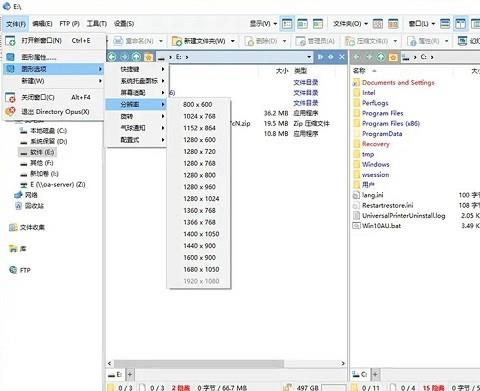Click the orange folder layout icon after 文件夹(O)

(393, 24)
